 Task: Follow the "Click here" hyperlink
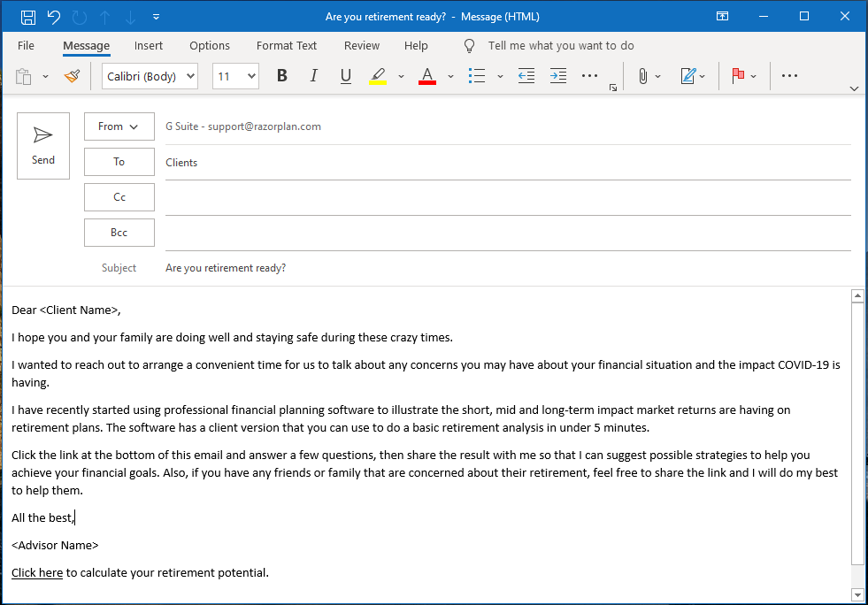[x=37, y=573]
